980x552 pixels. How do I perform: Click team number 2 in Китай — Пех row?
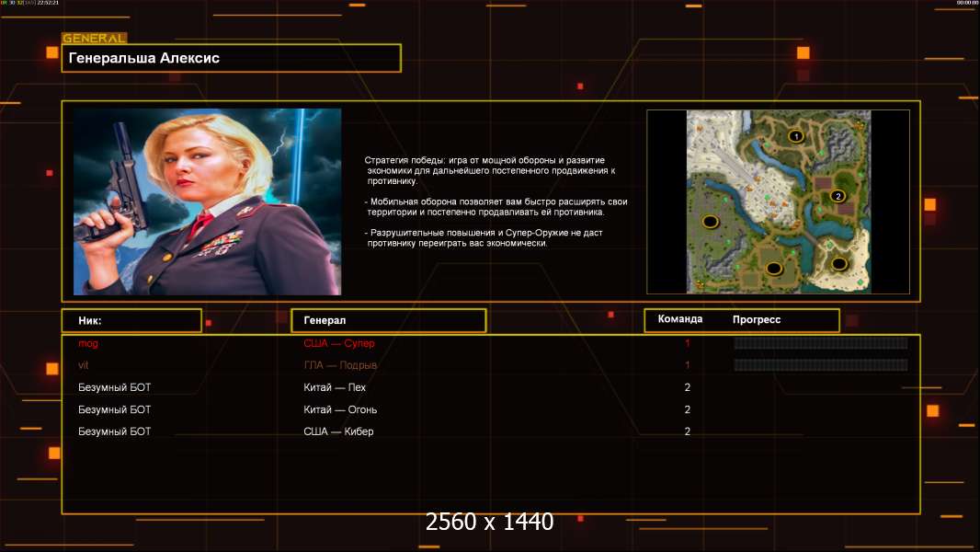687,387
